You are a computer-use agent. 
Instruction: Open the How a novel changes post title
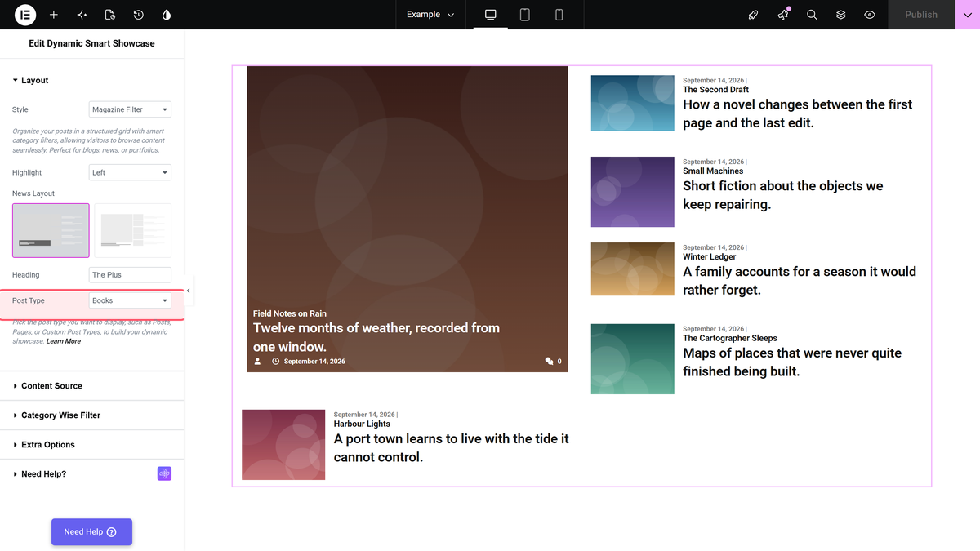[797, 113]
